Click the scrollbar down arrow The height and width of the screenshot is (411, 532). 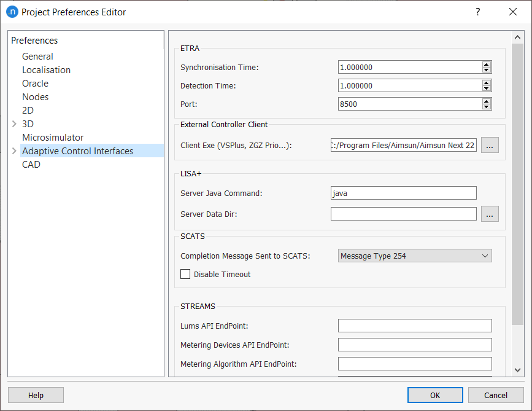point(517,369)
